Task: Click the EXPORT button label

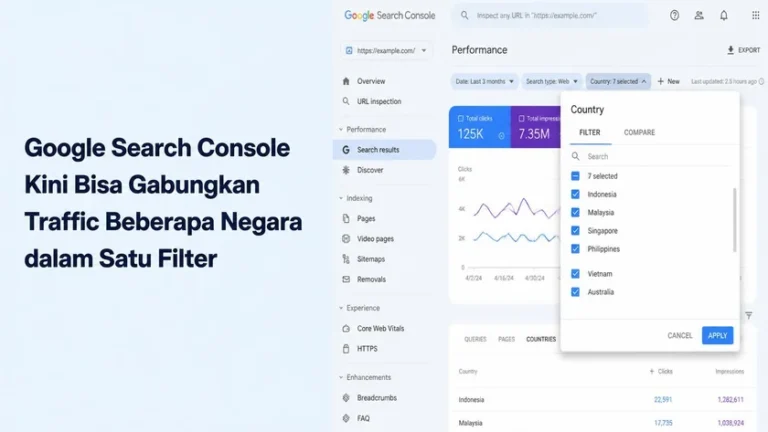Action: 749,50
